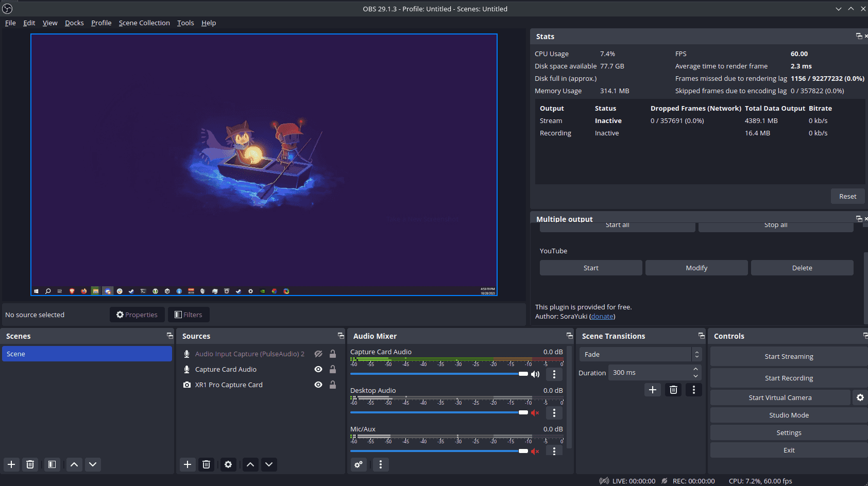Screen dimensions: 868x486
Task: Open Audio Mixer bottom three-dot menu
Action: [381, 464]
